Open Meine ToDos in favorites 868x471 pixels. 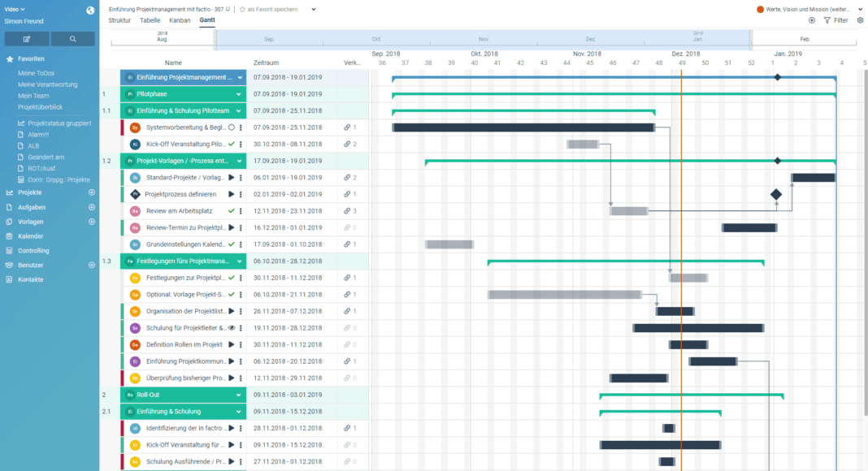pyautogui.click(x=36, y=73)
